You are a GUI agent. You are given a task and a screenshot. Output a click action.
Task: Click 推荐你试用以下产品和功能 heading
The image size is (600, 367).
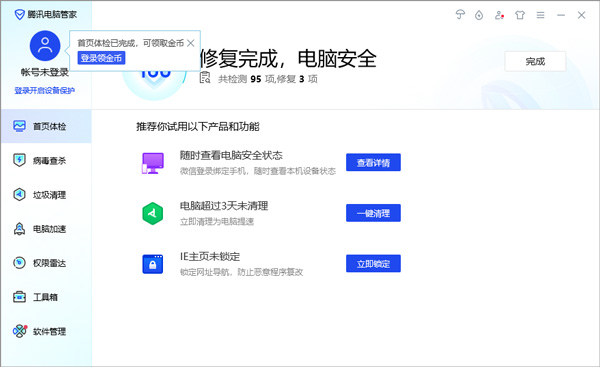tap(198, 126)
